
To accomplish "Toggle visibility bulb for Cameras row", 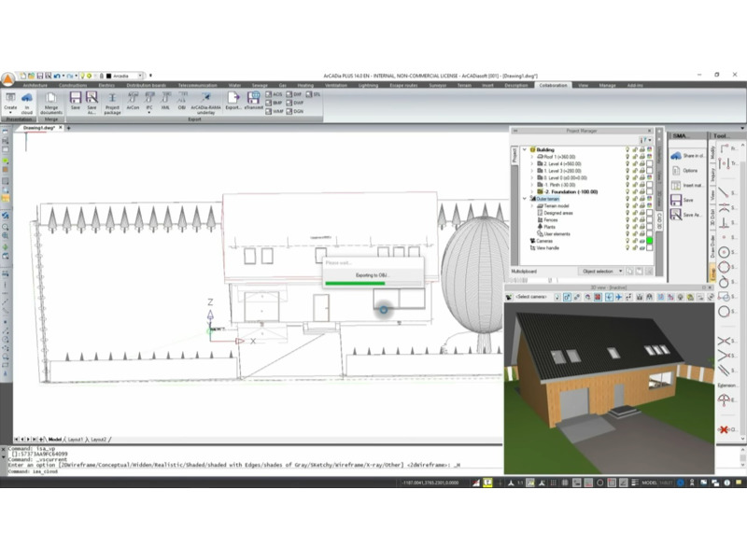I will 627,241.
